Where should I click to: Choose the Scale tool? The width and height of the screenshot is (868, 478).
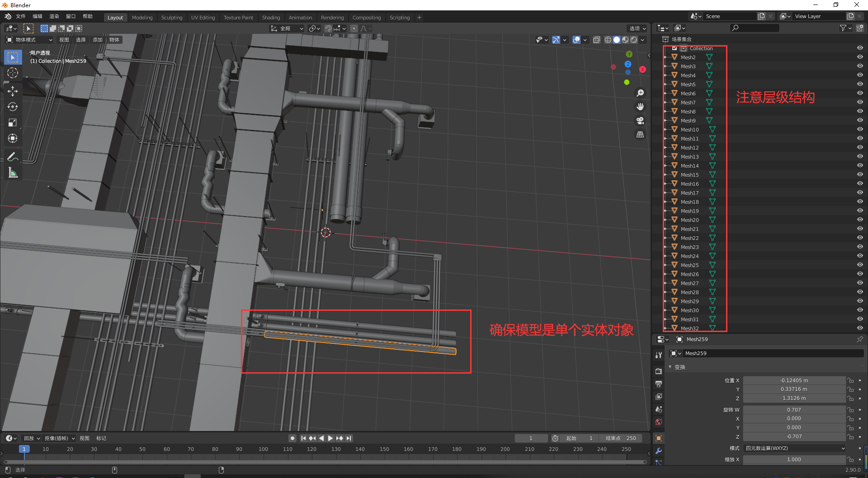(x=13, y=123)
